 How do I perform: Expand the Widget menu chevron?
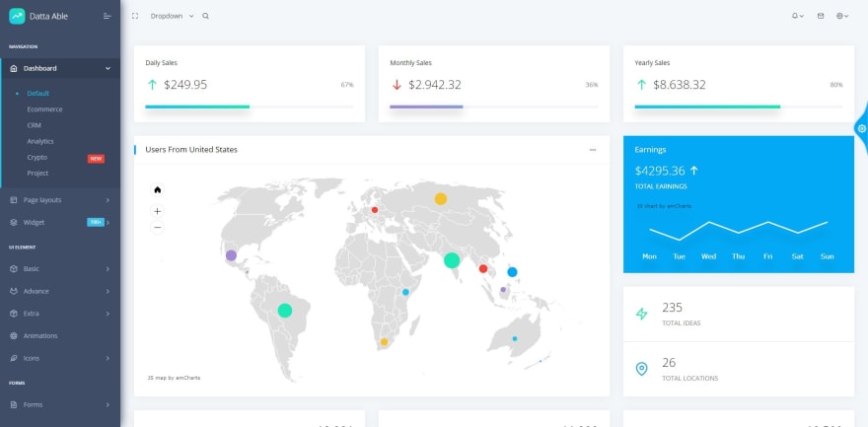click(x=108, y=222)
